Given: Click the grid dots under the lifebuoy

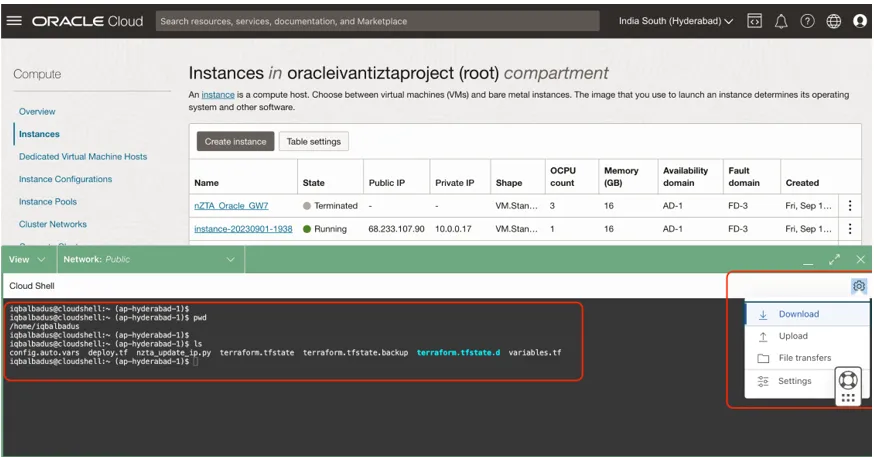Looking at the screenshot, I should (848, 398).
